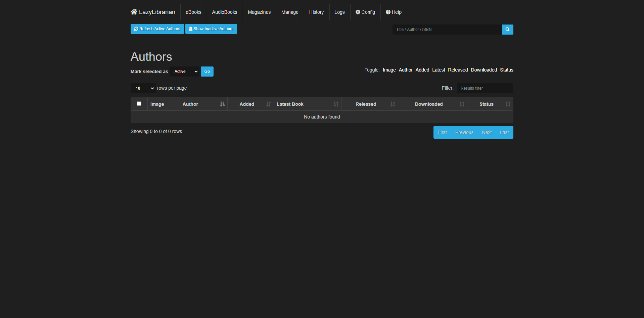Open the eBooks page
Image resolution: width=644 pixels, height=318 pixels.
(x=193, y=12)
